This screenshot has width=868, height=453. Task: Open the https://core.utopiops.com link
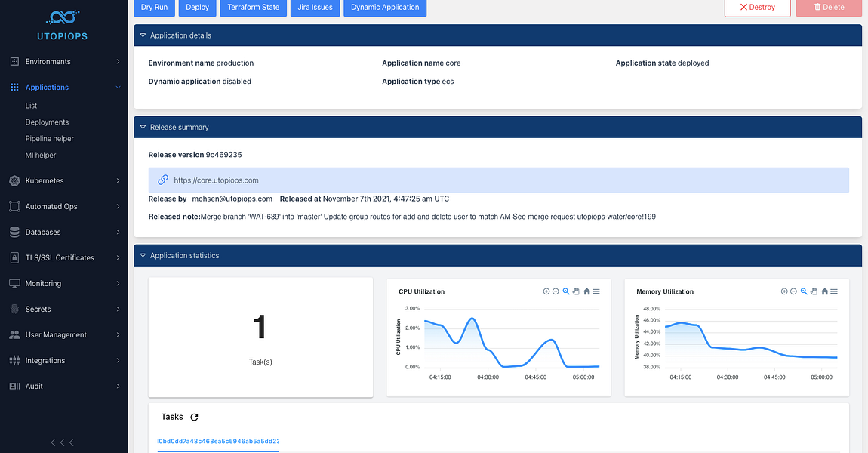pyautogui.click(x=216, y=180)
